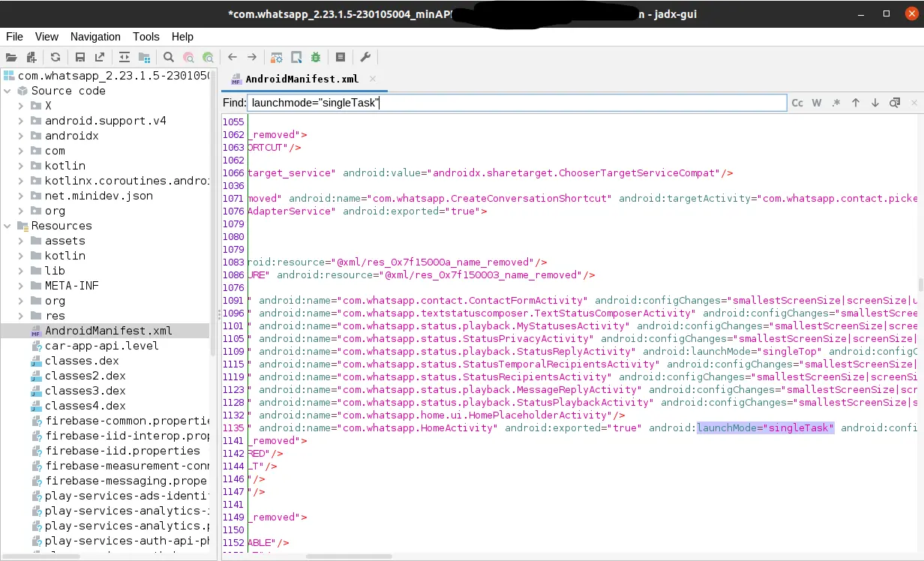924x561 pixels.
Task: Open the Navigation menu
Action: (95, 37)
